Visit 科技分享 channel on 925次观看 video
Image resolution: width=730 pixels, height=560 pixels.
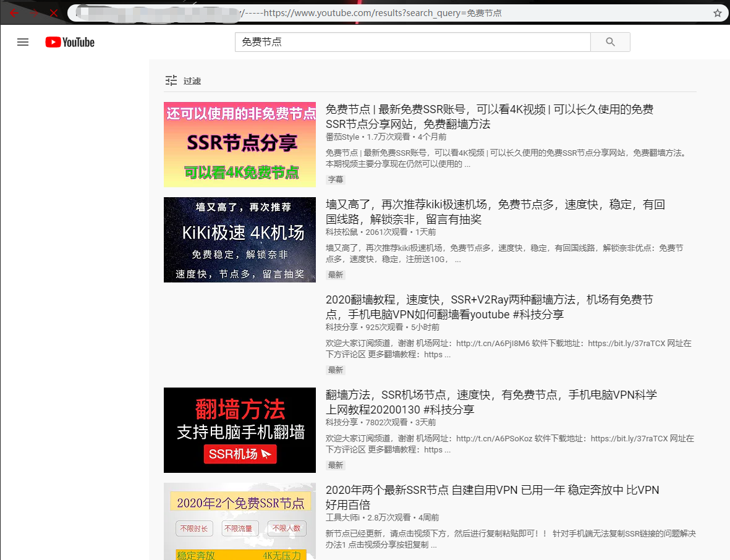coord(342,327)
